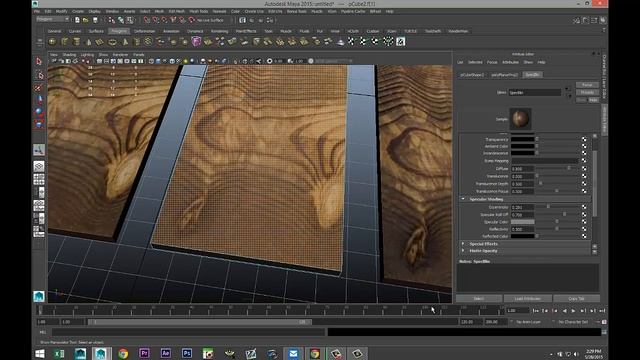Click the map button beside Specular Color
Viewport: 640px width, 360px height.
(584, 222)
